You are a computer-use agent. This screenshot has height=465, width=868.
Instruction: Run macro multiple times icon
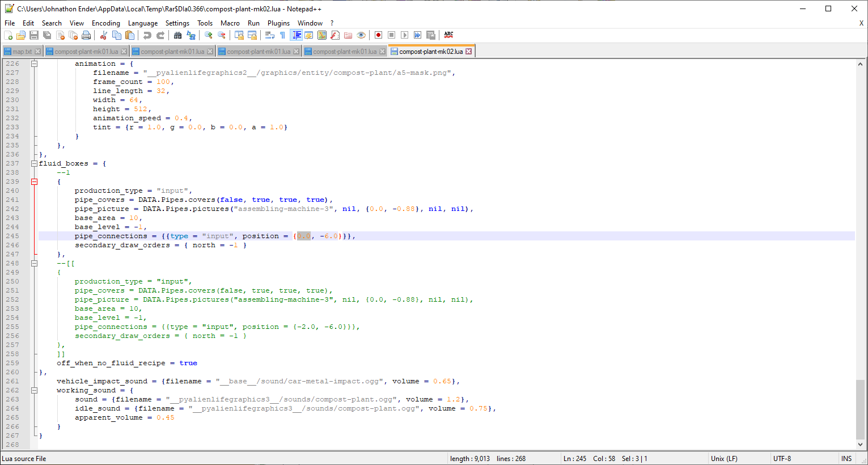coord(418,35)
